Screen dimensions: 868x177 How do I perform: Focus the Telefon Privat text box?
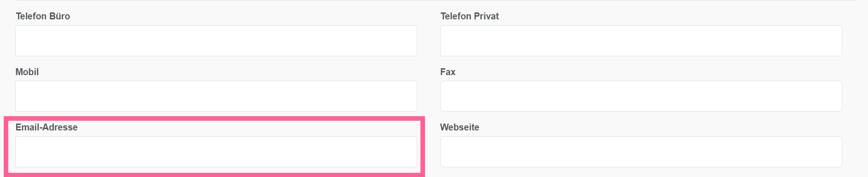pos(641,41)
